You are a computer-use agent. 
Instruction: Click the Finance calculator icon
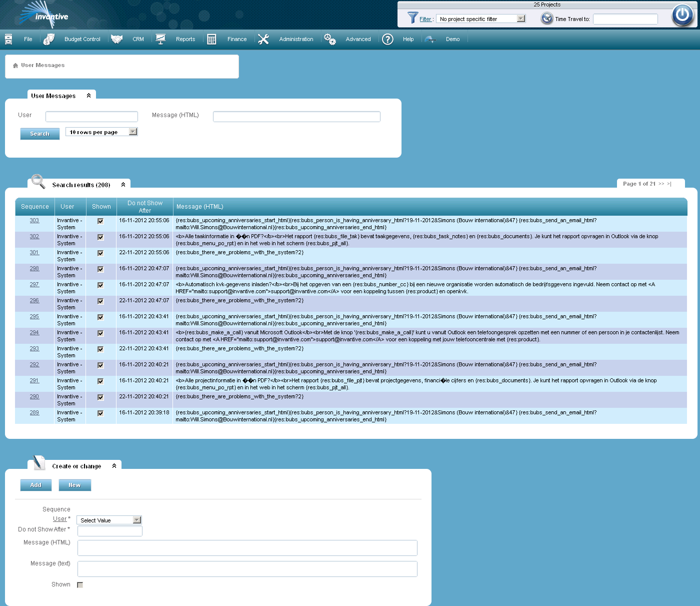tap(211, 39)
